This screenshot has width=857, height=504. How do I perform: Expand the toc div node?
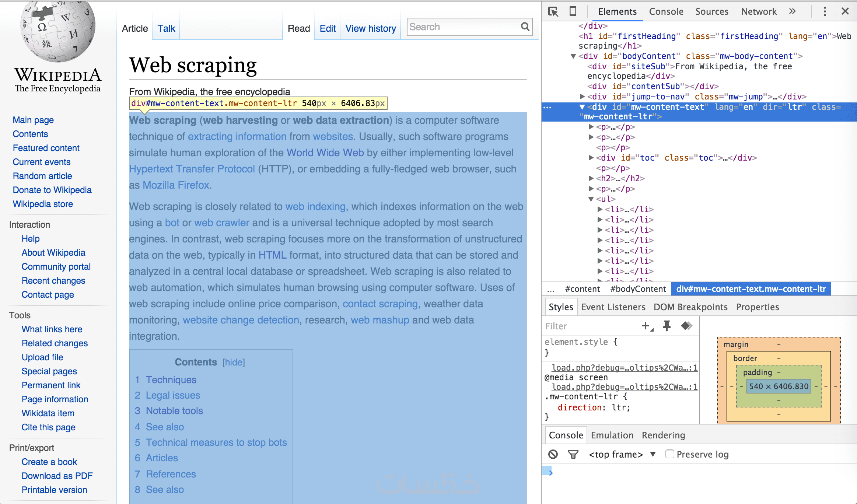(x=591, y=158)
